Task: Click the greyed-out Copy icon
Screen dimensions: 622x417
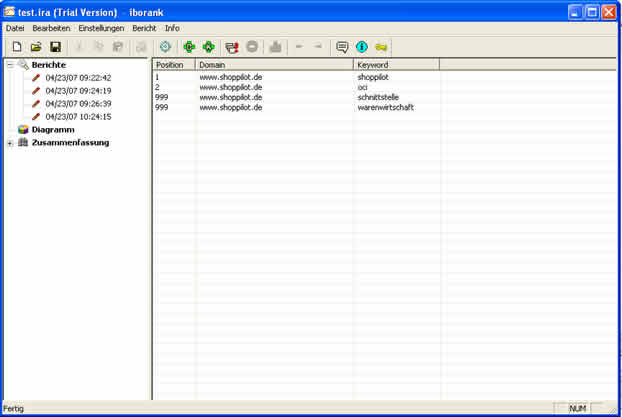Action: [98, 47]
